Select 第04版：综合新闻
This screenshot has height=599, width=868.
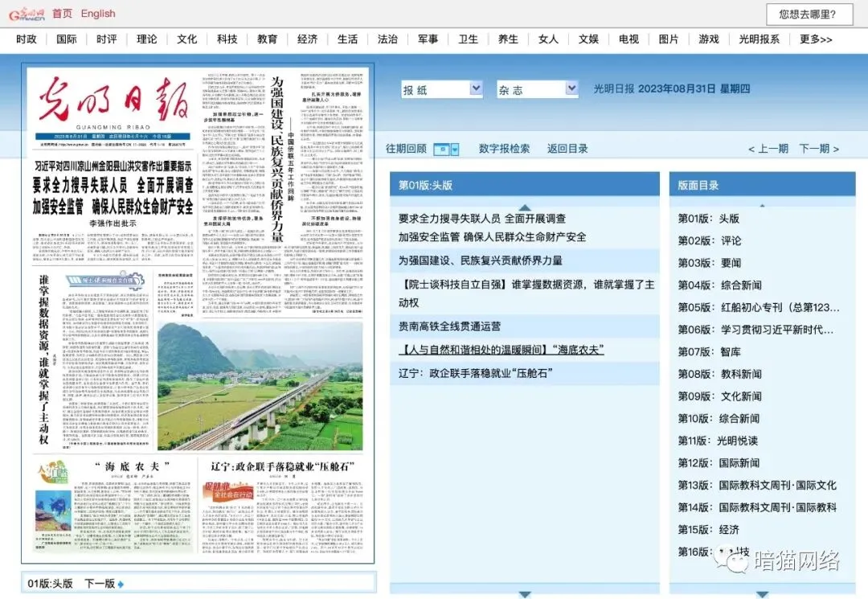(719, 285)
